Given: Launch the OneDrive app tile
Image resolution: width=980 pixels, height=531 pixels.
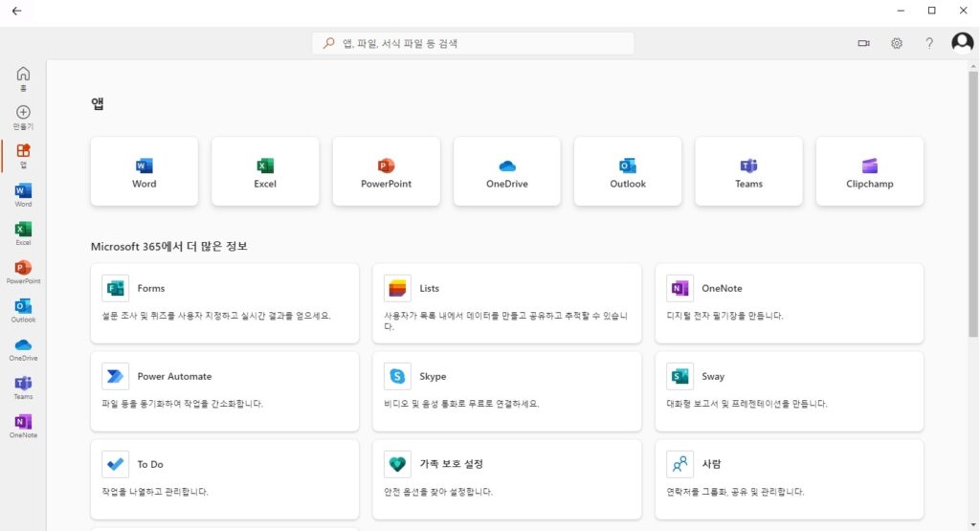Looking at the screenshot, I should [507, 171].
